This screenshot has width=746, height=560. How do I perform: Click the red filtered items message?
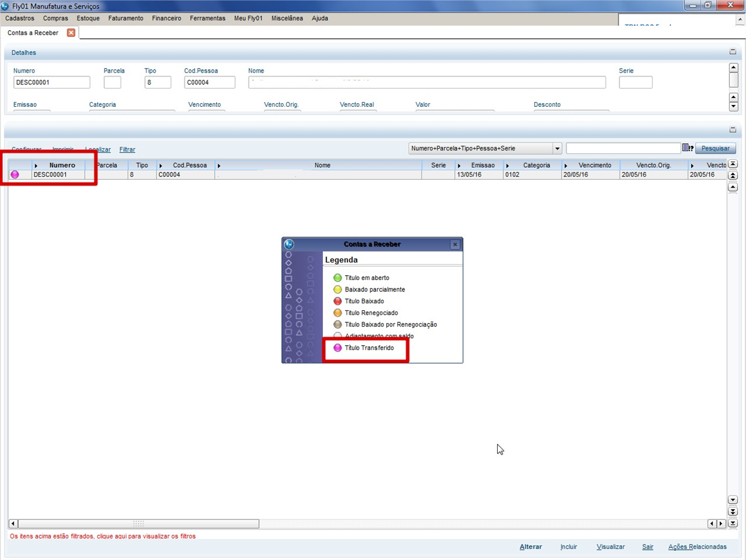pyautogui.click(x=103, y=536)
